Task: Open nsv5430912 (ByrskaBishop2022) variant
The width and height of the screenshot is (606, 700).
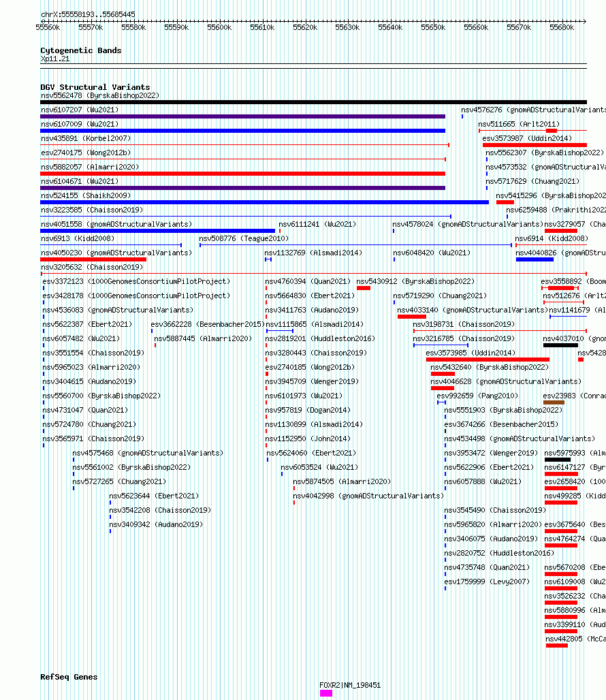Action: (x=415, y=281)
